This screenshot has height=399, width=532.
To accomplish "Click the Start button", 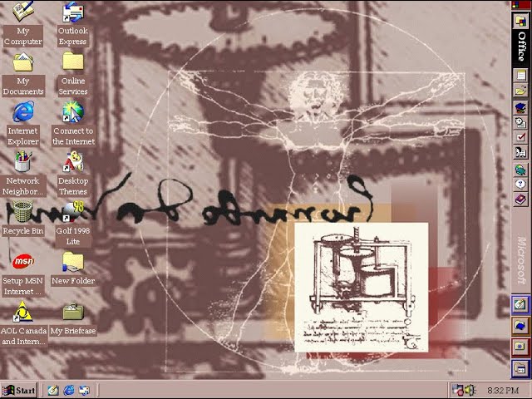I will coord(19,390).
